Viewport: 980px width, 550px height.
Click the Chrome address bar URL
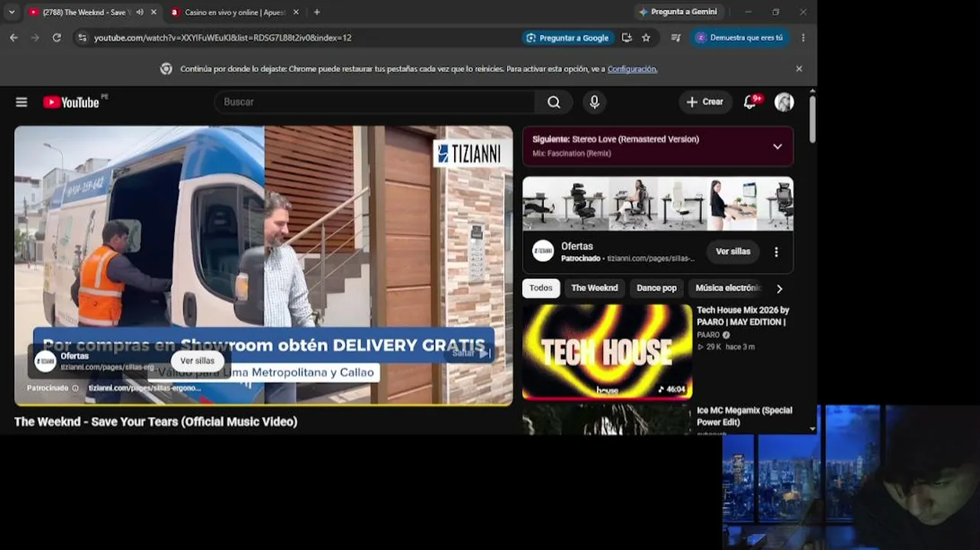click(x=223, y=37)
